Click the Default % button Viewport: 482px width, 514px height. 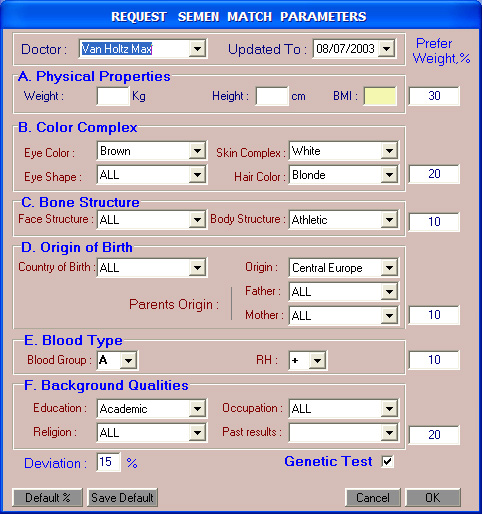[x=47, y=498]
